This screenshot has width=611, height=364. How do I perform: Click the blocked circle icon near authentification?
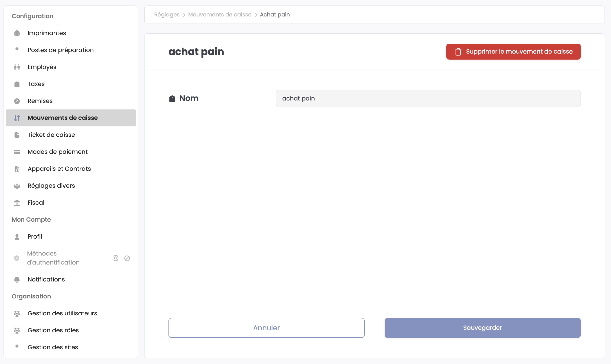(127, 258)
